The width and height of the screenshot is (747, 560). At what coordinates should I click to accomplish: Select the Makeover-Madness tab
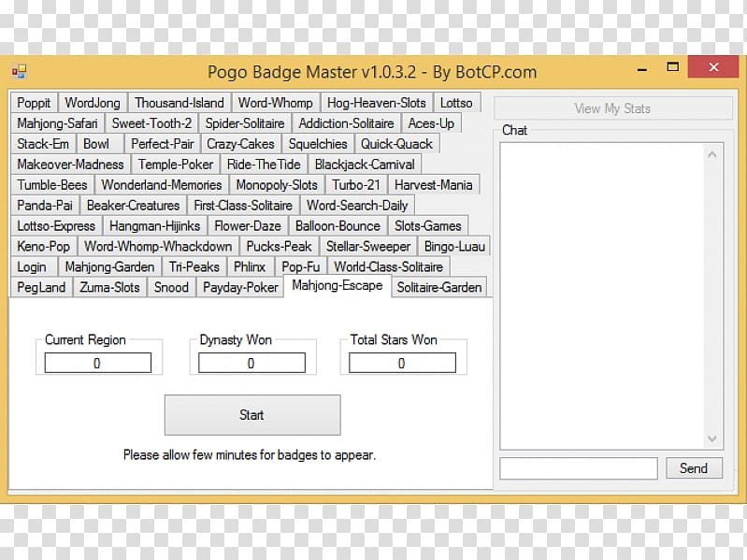(70, 165)
